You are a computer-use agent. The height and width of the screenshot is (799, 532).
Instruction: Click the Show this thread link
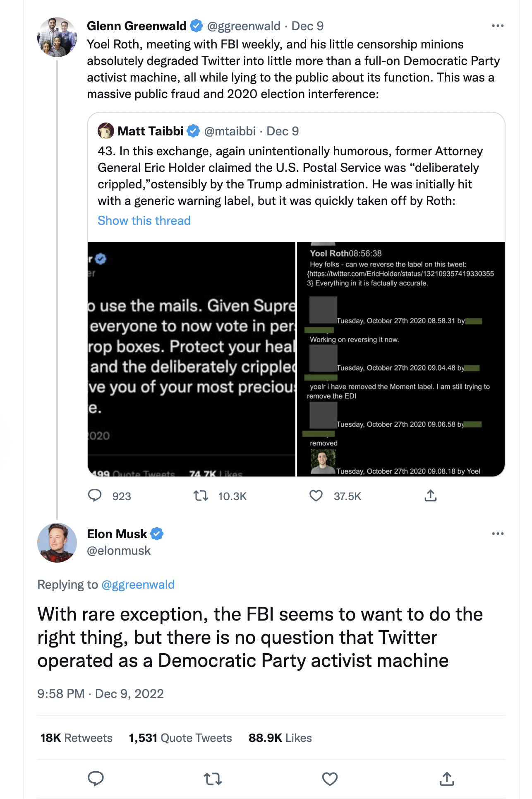[144, 221]
